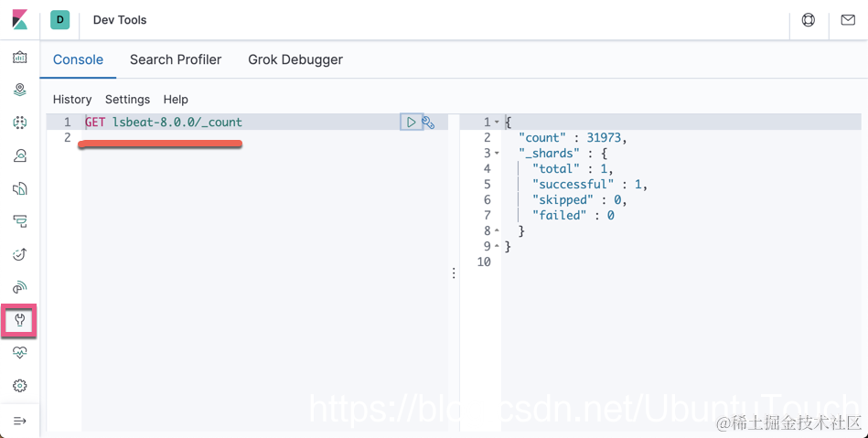Image resolution: width=868 pixels, height=438 pixels.
Task: Open Maps from the sidebar
Action: (19, 90)
